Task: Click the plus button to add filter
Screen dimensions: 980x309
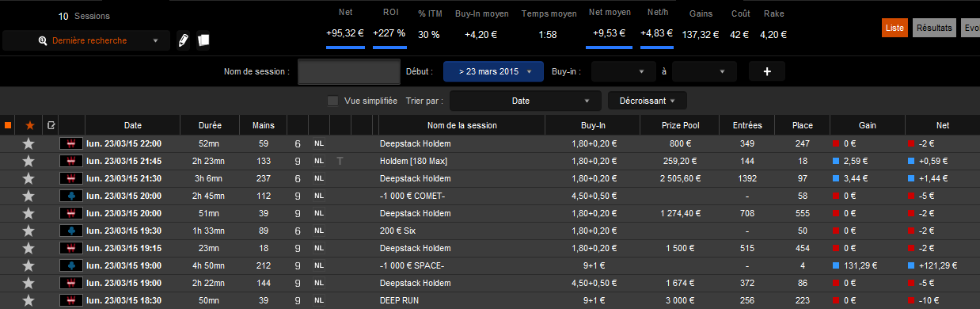Action: click(767, 71)
